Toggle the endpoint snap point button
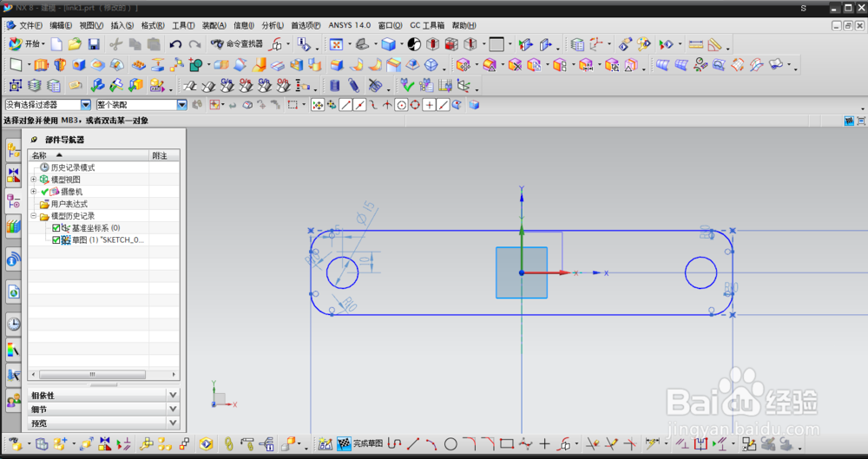The width and height of the screenshot is (868, 459). pos(345,105)
